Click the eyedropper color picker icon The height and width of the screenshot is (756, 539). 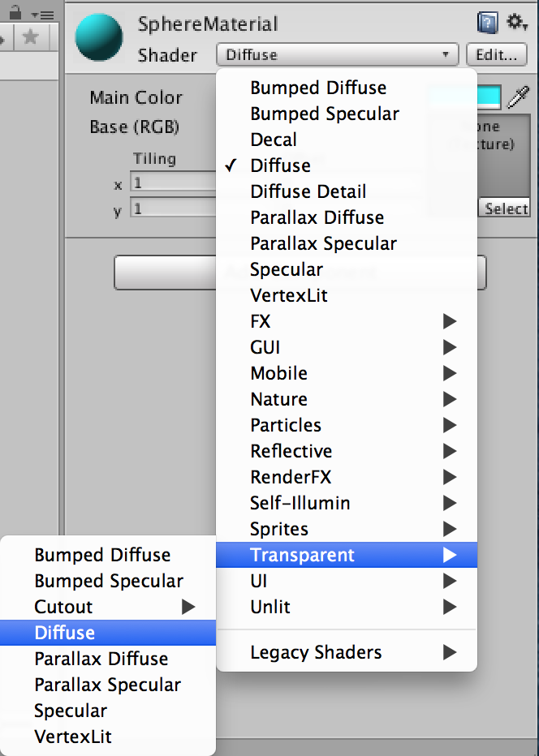coord(519,97)
